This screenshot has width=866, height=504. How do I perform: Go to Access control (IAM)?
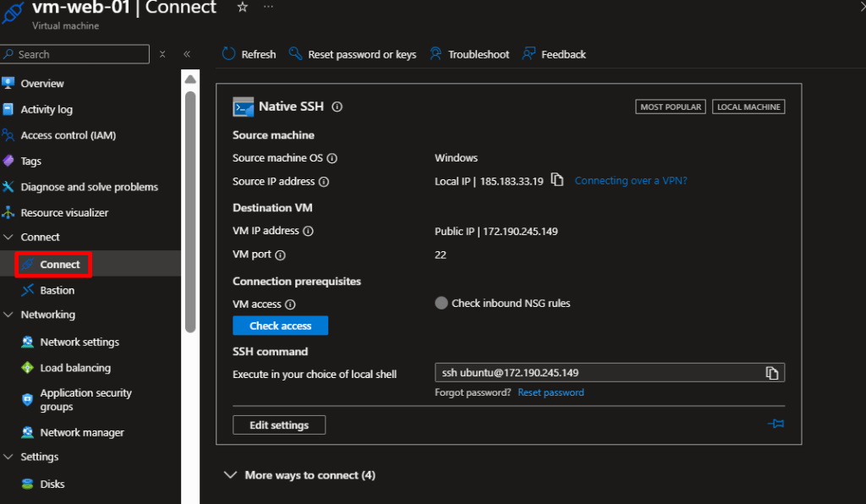(68, 135)
